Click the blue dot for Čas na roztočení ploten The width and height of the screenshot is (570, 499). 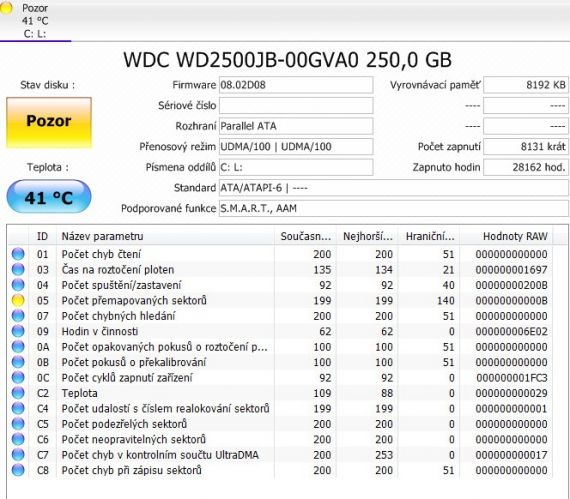[x=18, y=269]
